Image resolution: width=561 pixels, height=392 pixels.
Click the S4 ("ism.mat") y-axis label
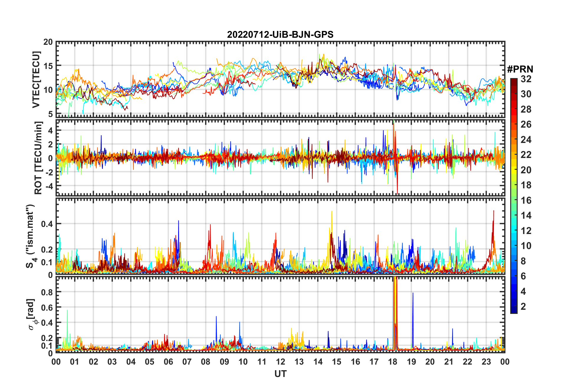[x=31, y=236]
